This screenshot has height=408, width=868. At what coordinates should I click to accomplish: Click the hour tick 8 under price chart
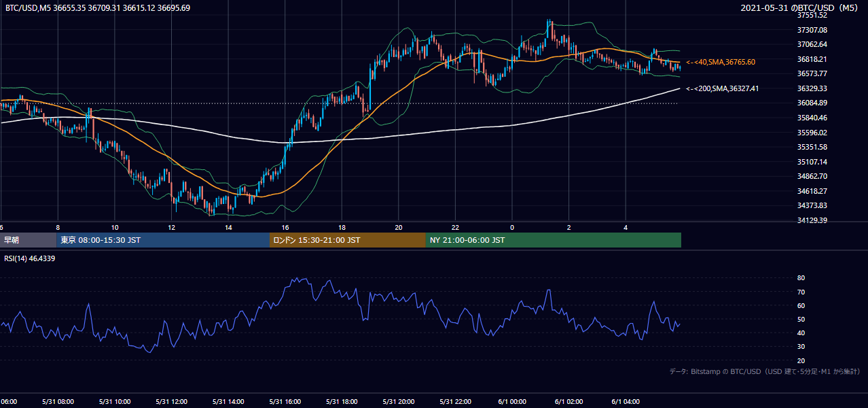coord(58,228)
